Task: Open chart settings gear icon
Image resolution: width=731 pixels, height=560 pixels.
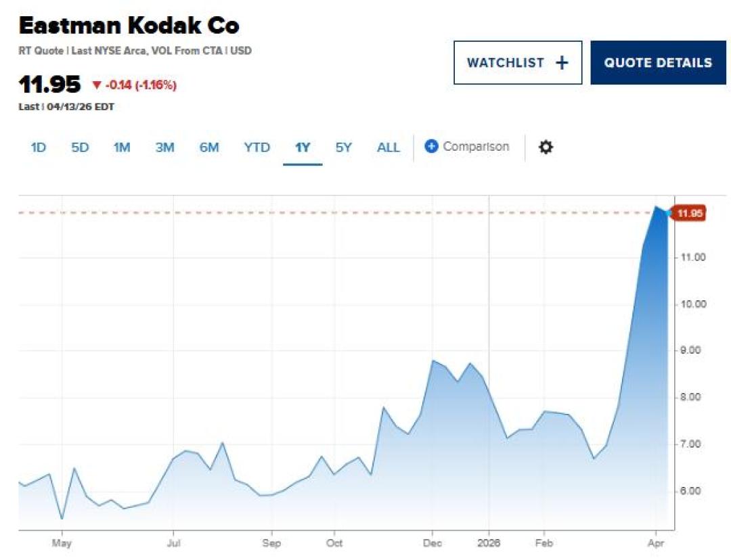Action: tap(546, 147)
